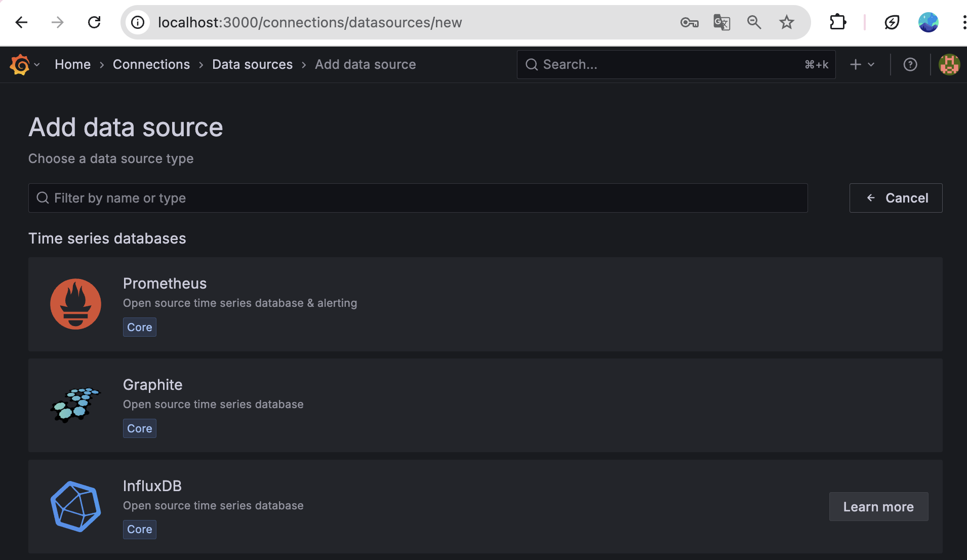The height and width of the screenshot is (560, 967).
Task: Expand the dropdown beside the Grafana logo
Action: tap(37, 65)
